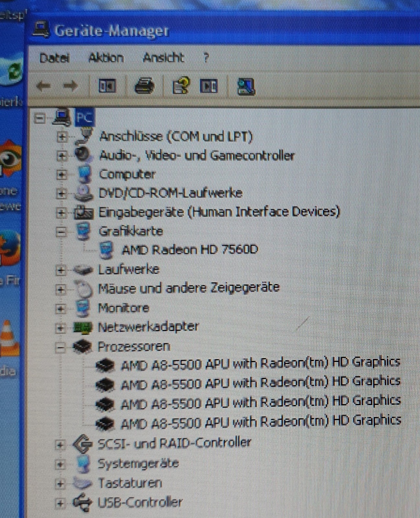Click the DVD/CD-ROM-Laufwerke disc icon

tap(84, 193)
